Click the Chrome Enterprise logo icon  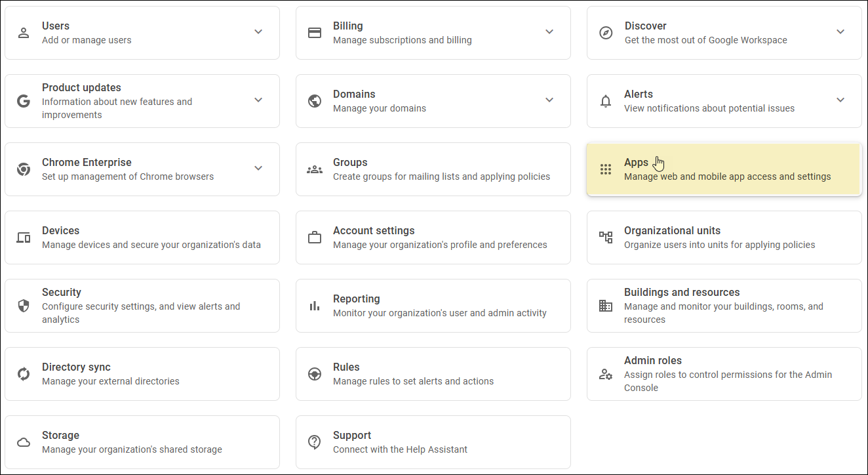coord(24,169)
